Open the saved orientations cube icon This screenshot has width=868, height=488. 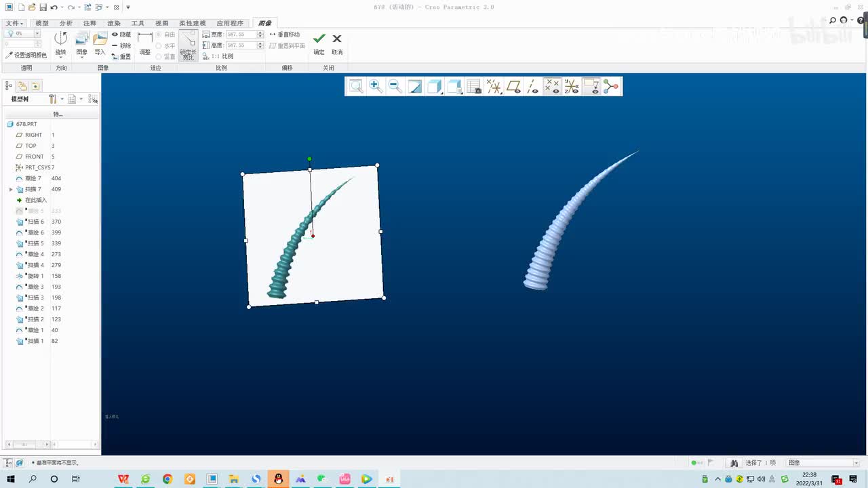point(454,86)
